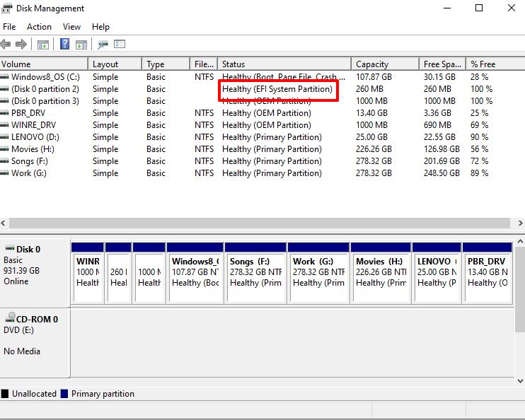
Task: Click the Primary partition blue legend swatch
Action: tap(64, 394)
